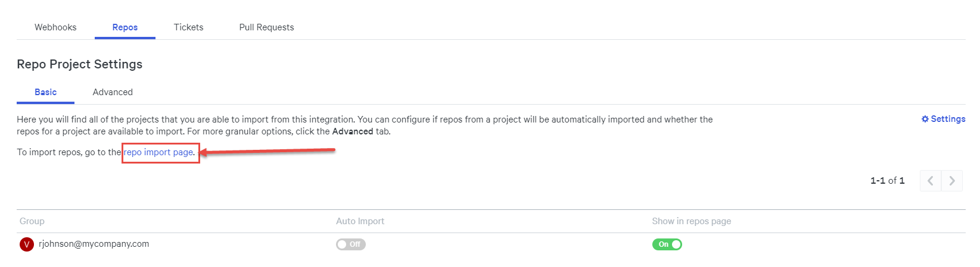Select the Repos tab
980x267 pixels.
coord(125,27)
